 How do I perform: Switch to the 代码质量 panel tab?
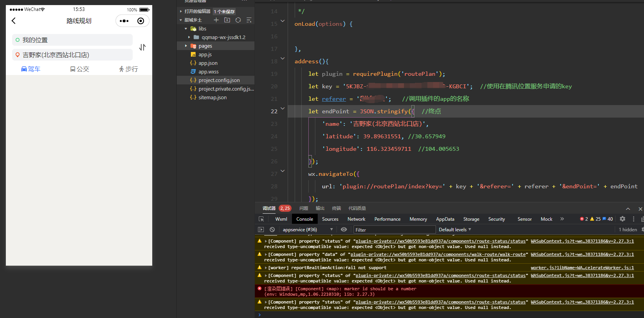point(357,209)
